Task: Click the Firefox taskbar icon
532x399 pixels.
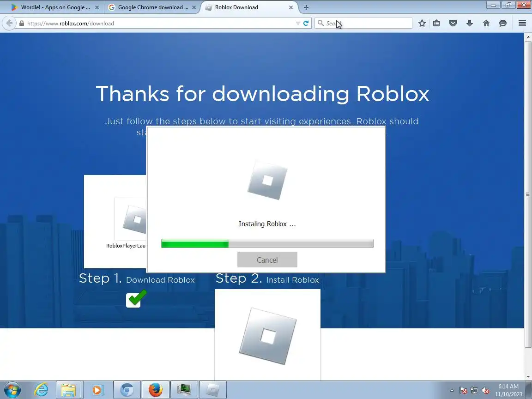Action: pyautogui.click(x=155, y=390)
